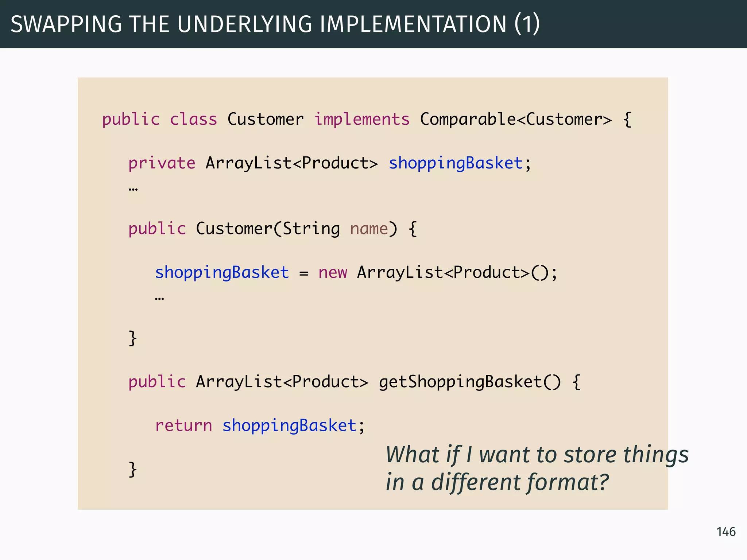747x560 pixels.
Task: Click the slide title 'Swapping the Underlying Implementation (1)'
Action: (275, 24)
